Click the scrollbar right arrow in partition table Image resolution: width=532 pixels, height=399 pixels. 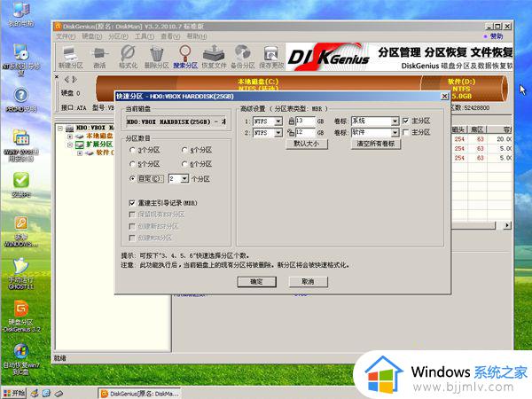tap(507, 225)
